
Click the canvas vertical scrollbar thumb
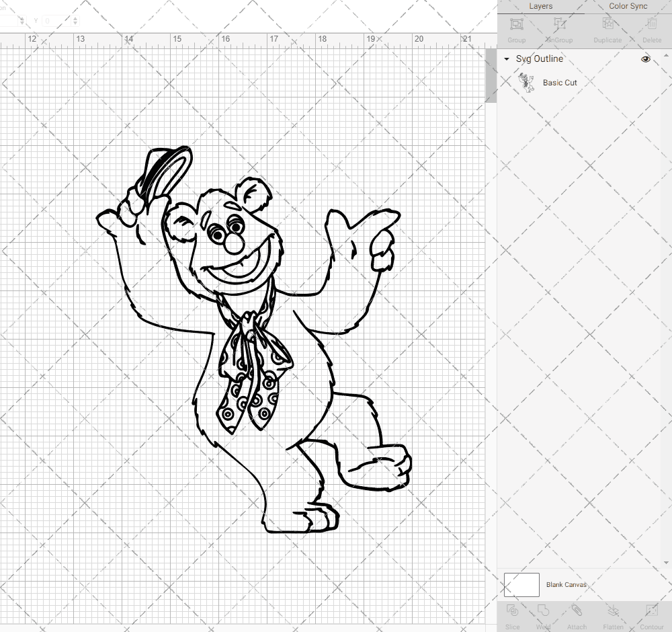pyautogui.click(x=491, y=75)
